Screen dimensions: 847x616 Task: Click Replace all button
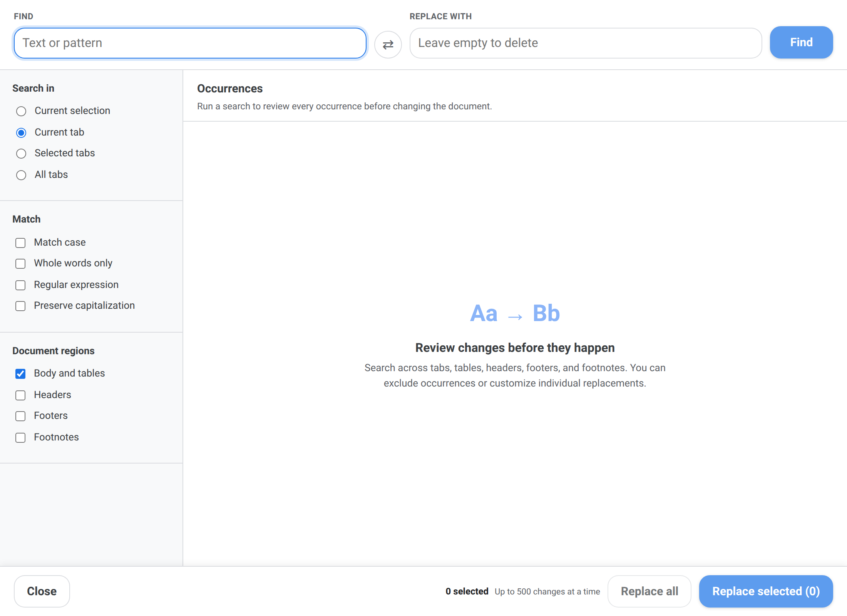click(649, 591)
